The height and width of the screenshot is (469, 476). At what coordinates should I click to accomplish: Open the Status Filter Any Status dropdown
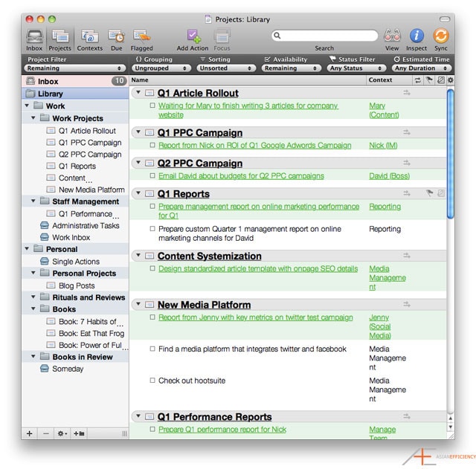pyautogui.click(x=356, y=68)
